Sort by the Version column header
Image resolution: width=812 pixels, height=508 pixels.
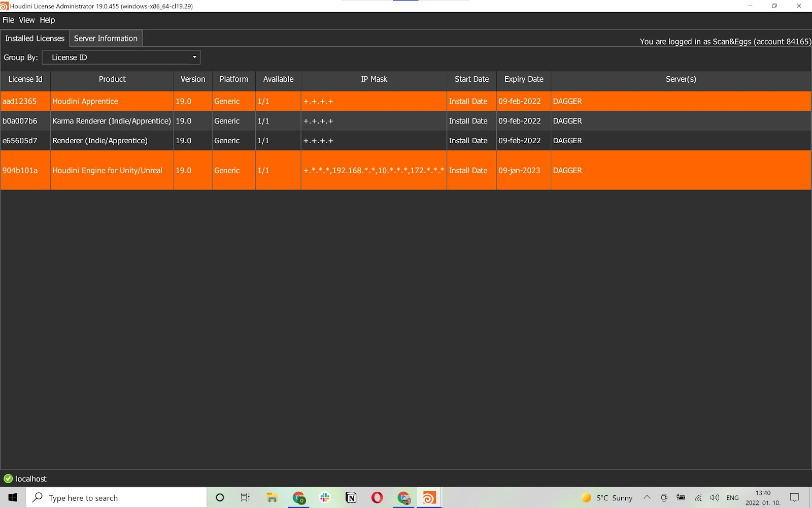(x=193, y=79)
